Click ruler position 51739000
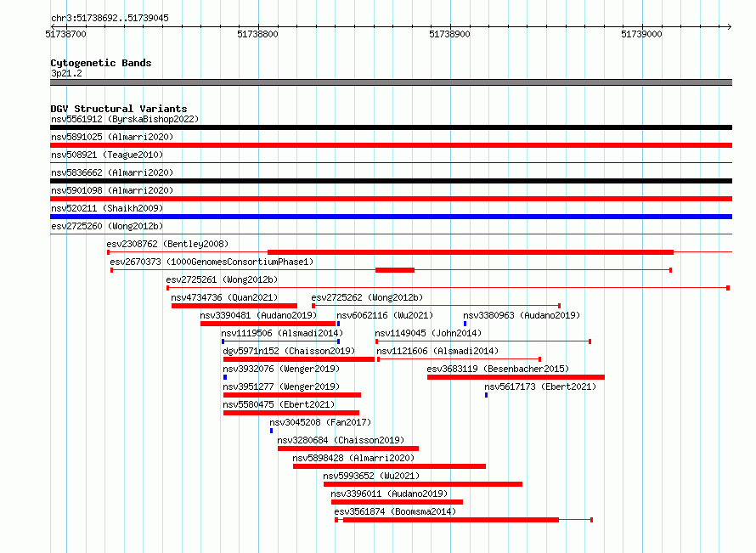 click(641, 34)
